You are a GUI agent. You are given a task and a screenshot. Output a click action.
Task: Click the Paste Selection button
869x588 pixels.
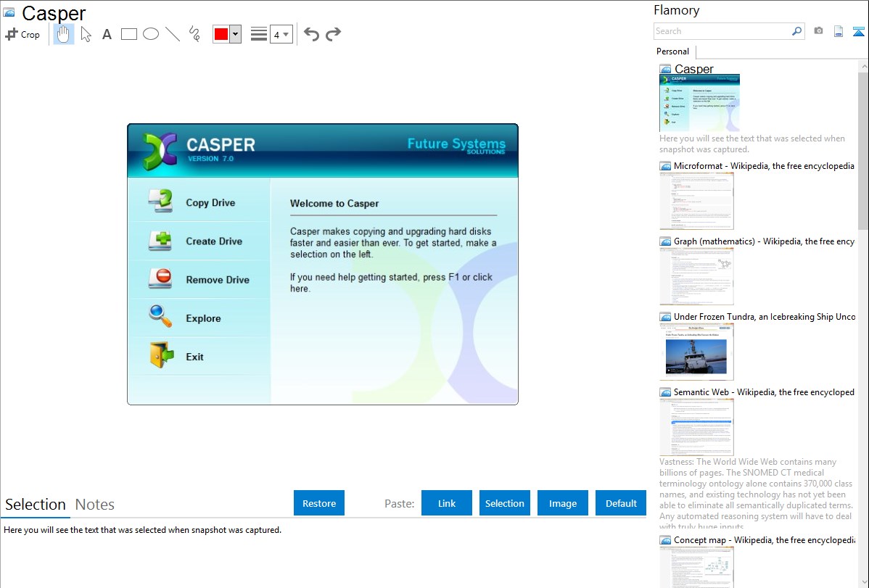pyautogui.click(x=504, y=503)
